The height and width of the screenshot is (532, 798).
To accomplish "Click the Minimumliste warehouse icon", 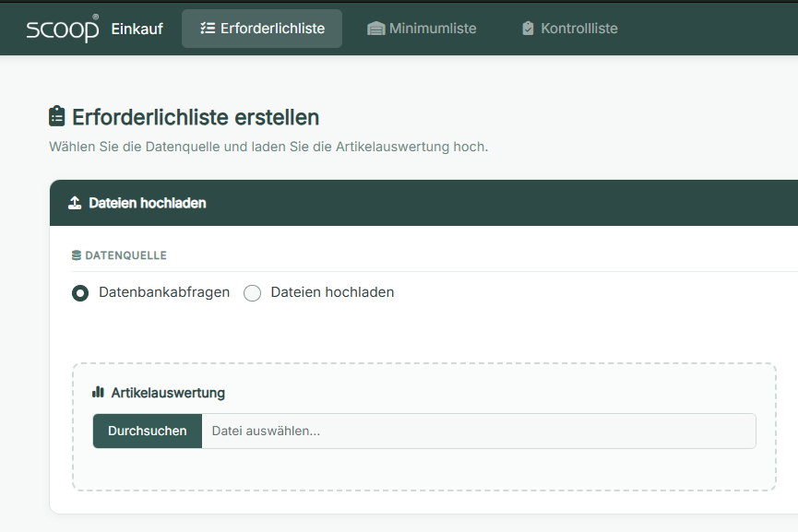I will (376, 29).
